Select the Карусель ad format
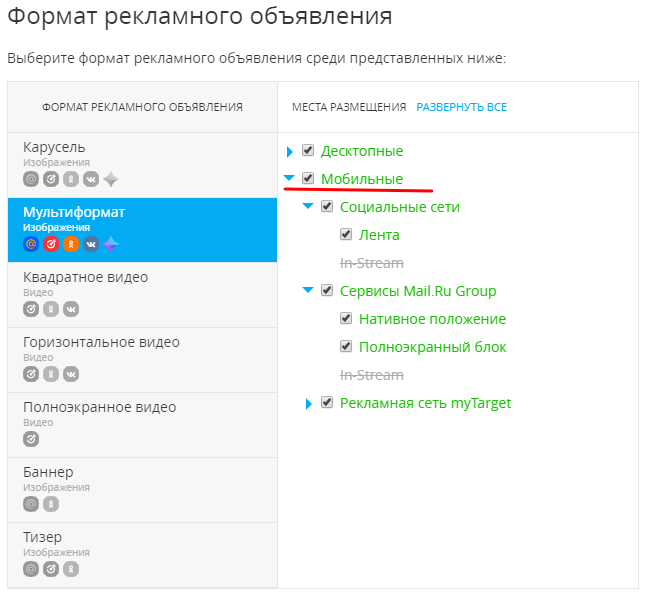This screenshot has height=595, width=645. (x=142, y=165)
